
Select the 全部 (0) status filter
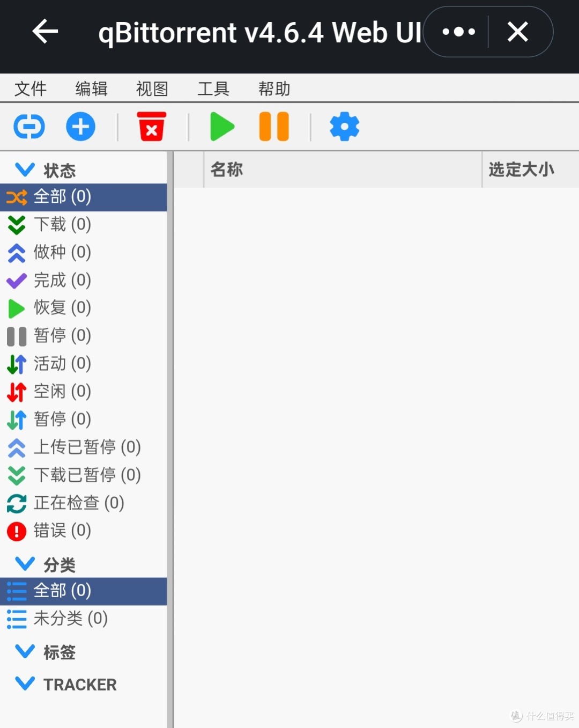(x=84, y=197)
